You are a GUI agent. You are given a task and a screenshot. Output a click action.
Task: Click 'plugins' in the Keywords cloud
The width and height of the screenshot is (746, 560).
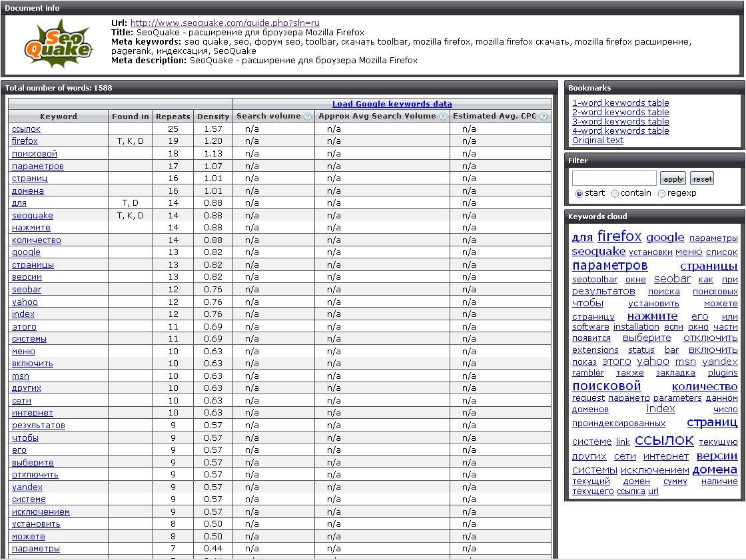click(723, 373)
